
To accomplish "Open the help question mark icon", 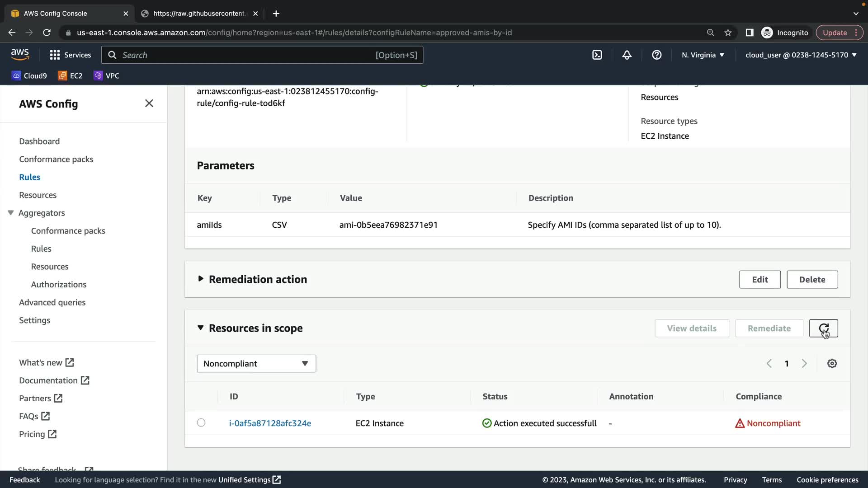I will 656,55.
